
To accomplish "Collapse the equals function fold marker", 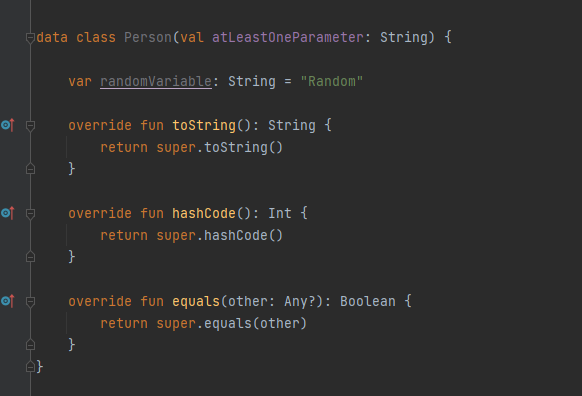I will coord(30,302).
